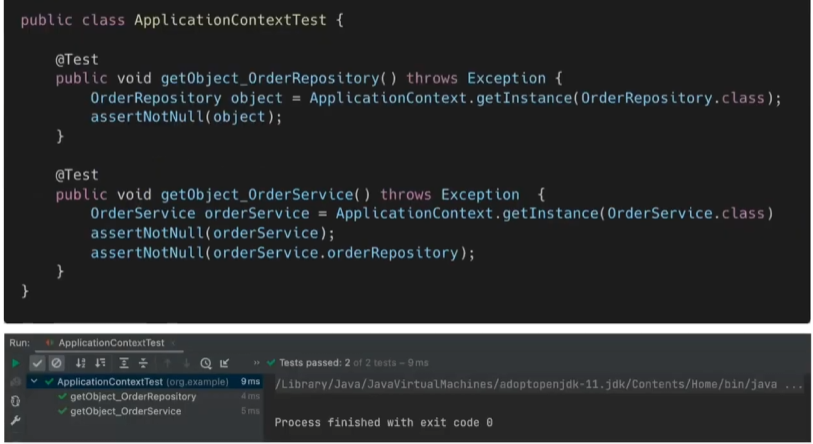Collapse ApplicationContextTest tree node
813x444 pixels.
[34, 381]
